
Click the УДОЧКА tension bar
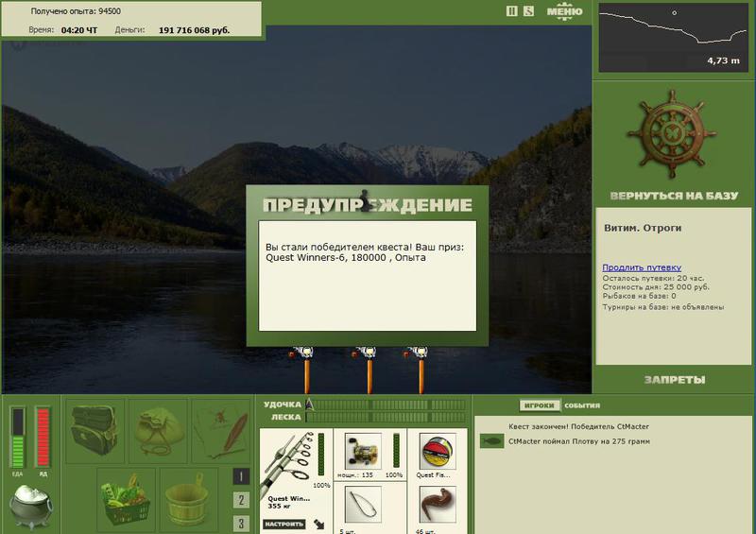point(386,405)
